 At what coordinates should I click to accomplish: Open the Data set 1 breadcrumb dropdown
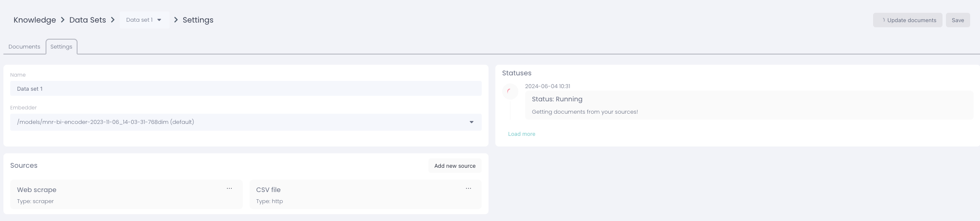(x=144, y=20)
